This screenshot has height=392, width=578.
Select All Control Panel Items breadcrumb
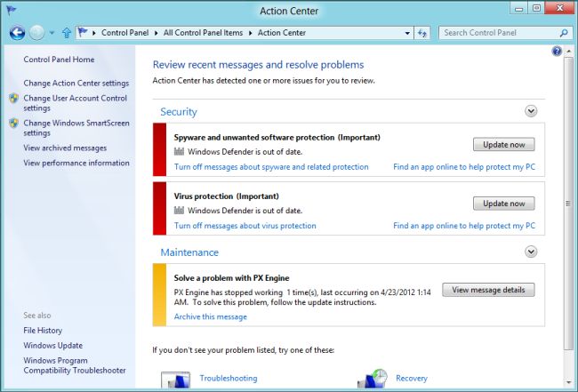point(203,33)
